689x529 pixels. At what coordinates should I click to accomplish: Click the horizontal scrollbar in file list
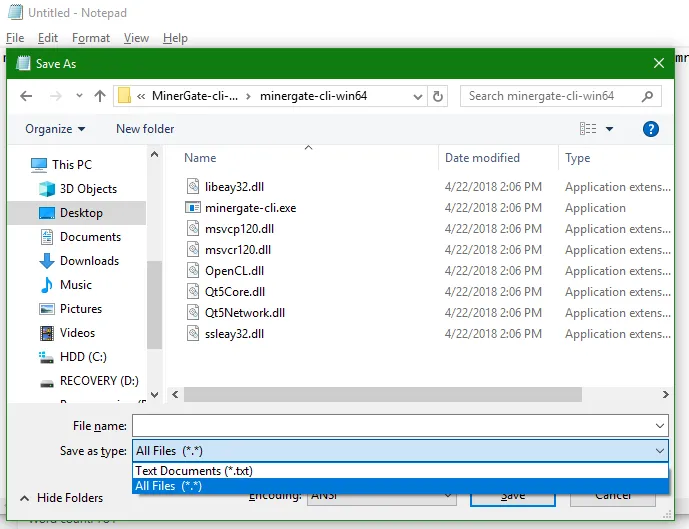click(x=383, y=395)
